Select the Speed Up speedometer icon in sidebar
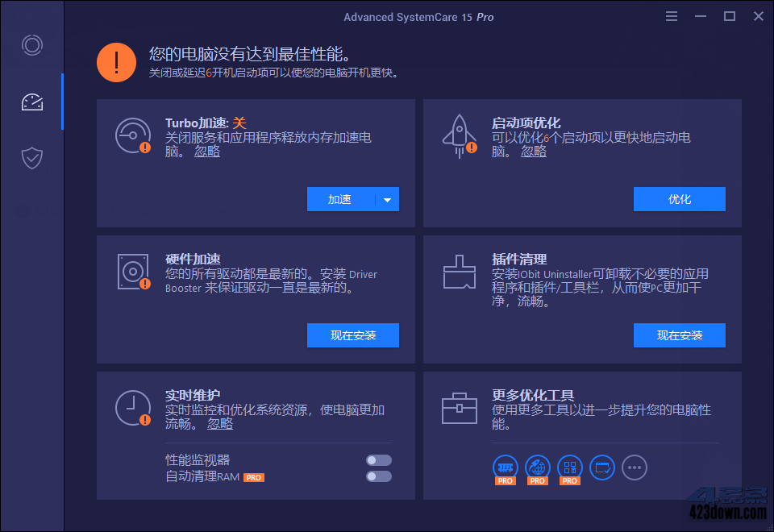 pos(32,102)
